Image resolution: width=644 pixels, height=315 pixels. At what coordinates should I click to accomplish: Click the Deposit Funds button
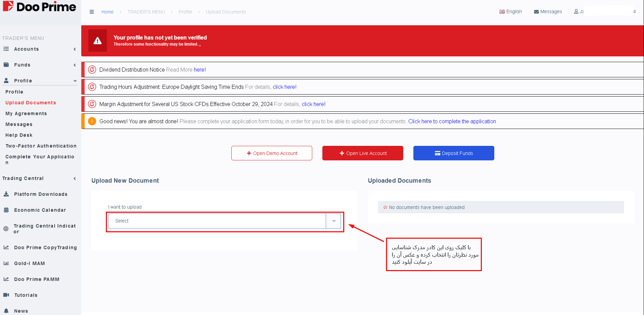point(454,153)
